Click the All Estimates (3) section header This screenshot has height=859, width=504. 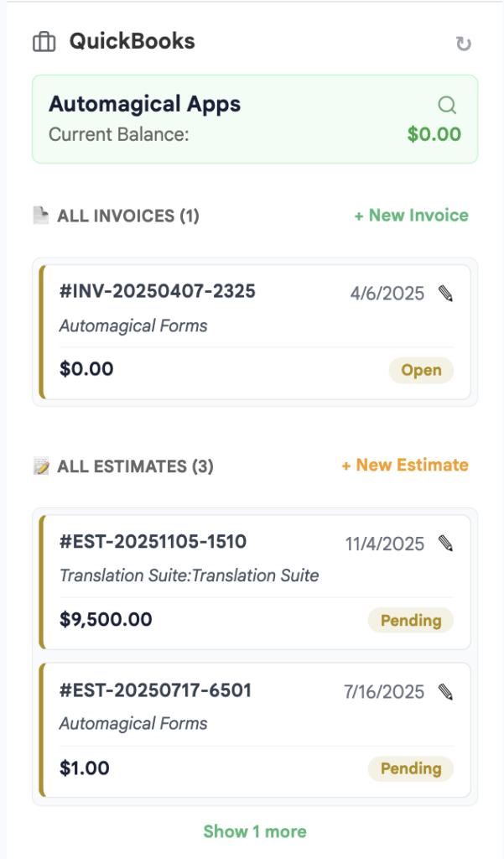pos(135,466)
